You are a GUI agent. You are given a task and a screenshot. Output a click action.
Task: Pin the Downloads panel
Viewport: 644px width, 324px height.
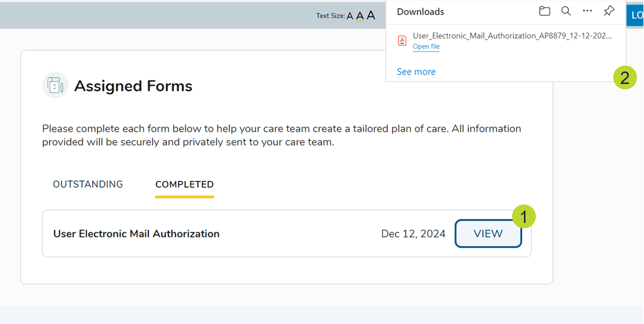609,11
